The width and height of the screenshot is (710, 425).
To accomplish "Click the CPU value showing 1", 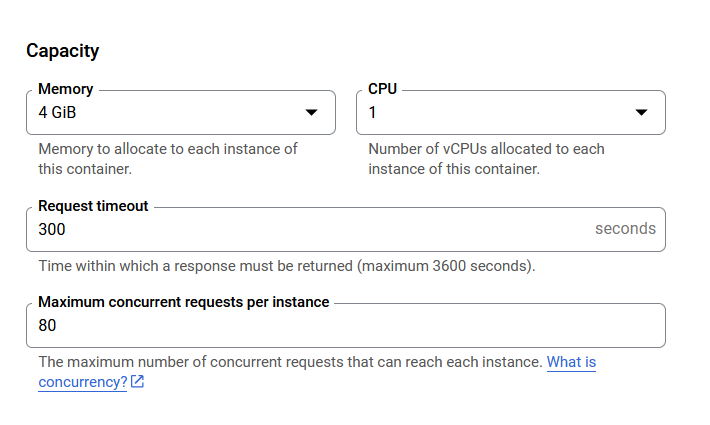I will (x=372, y=112).
